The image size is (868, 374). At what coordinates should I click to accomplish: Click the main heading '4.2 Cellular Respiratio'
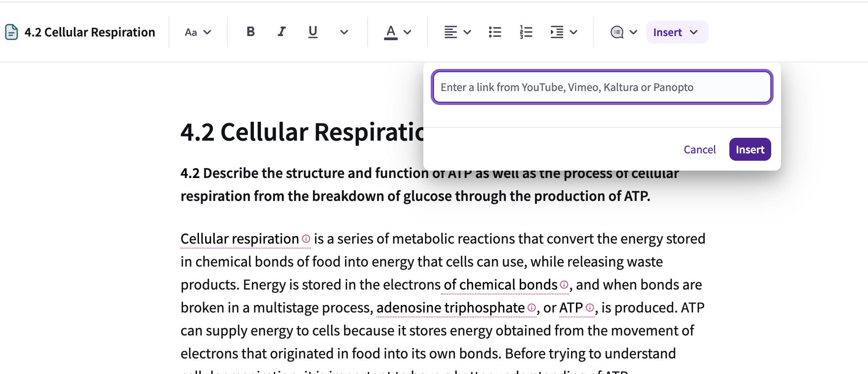click(x=302, y=132)
